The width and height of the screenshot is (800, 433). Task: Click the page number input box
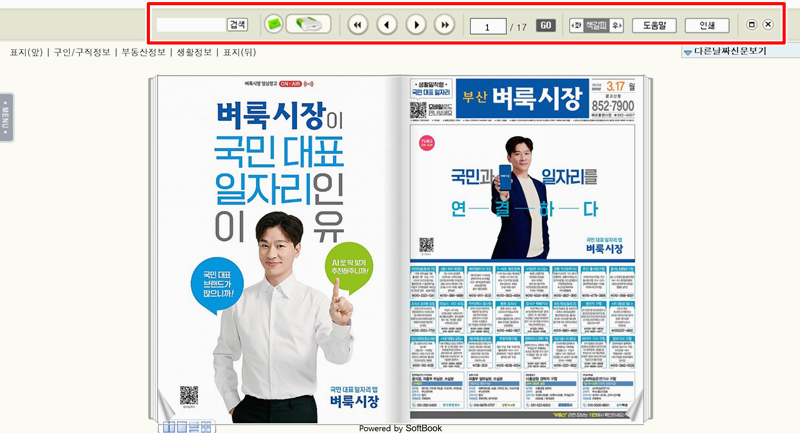(x=488, y=27)
